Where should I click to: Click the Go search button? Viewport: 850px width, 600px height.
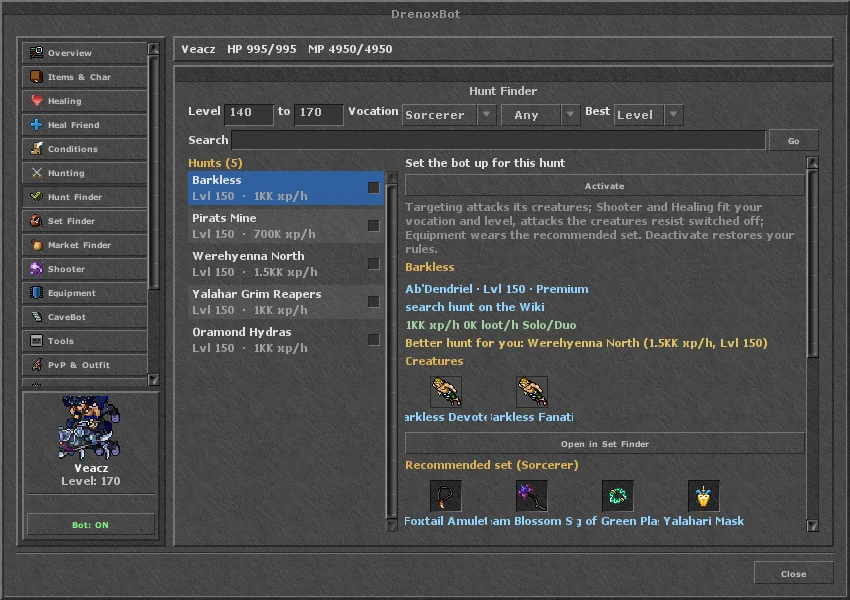[794, 140]
